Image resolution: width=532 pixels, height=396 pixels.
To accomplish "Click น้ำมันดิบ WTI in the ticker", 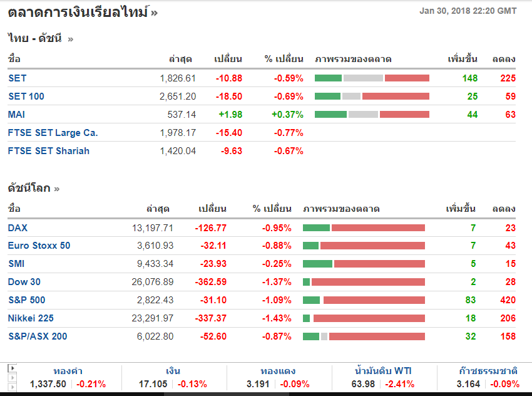I will click(x=383, y=372).
